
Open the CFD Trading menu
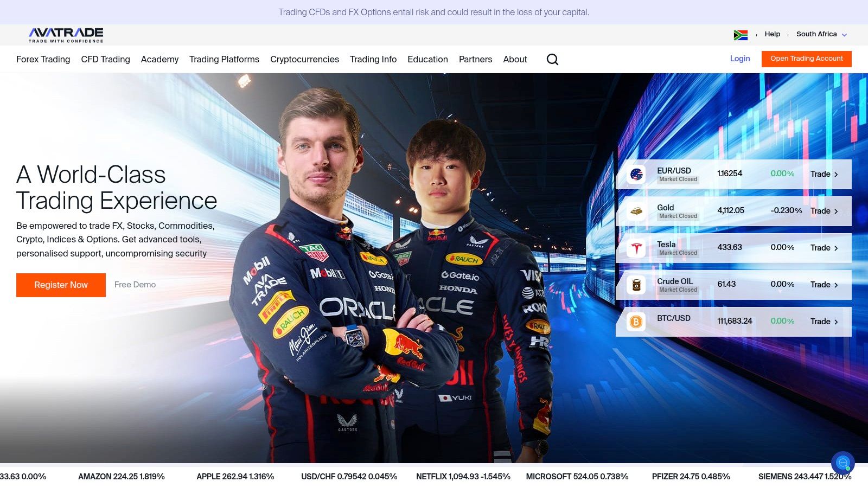click(106, 59)
